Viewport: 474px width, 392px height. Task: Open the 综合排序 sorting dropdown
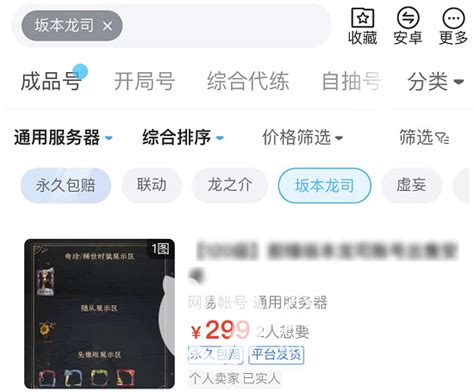[183, 137]
